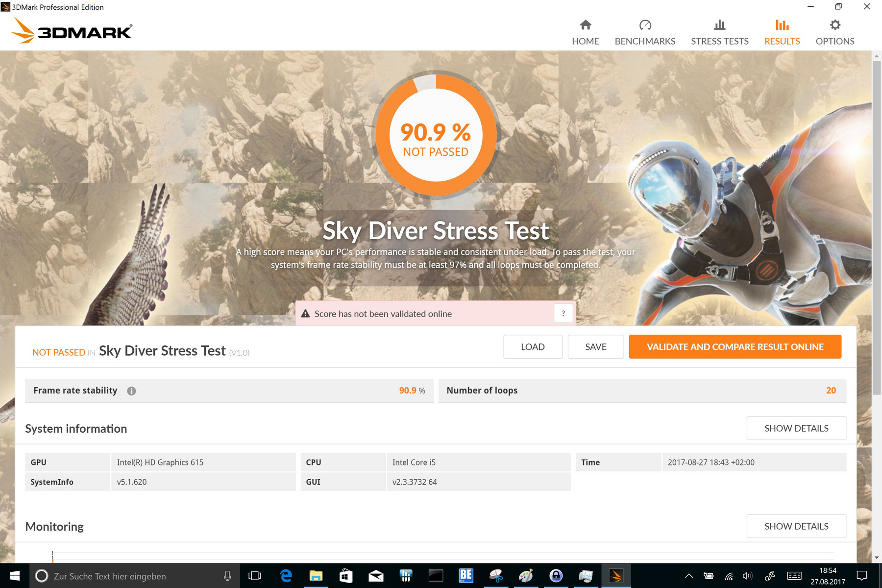Open Microsoft Store from taskbar

346,576
